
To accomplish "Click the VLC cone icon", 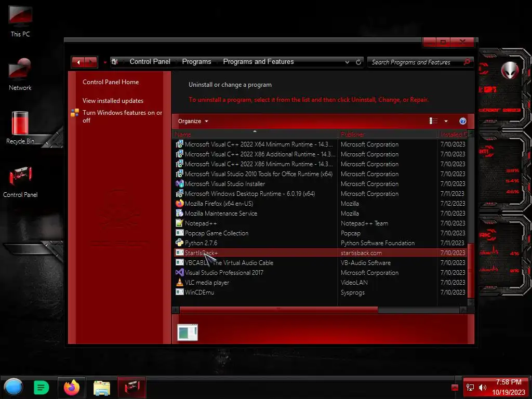I will (x=179, y=282).
